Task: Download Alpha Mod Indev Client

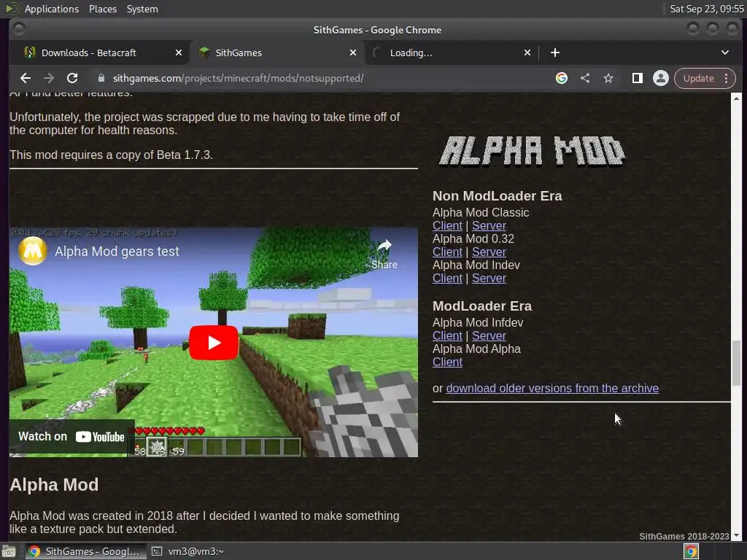Action: (447, 278)
